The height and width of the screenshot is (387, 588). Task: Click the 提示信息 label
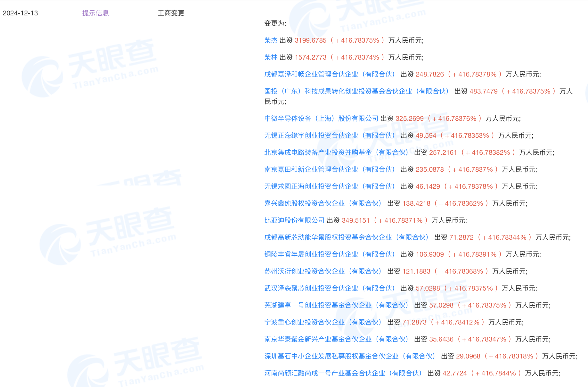tap(95, 13)
